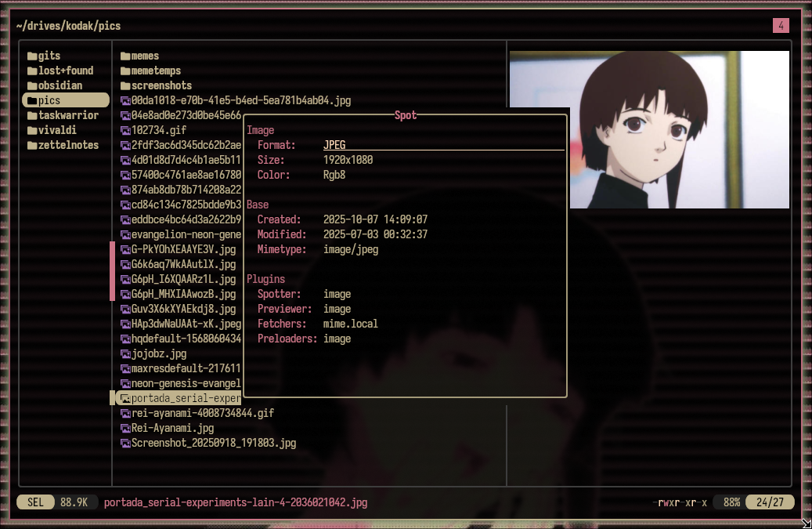Open the zettelnotes directory name
This screenshot has width=812, height=529.
68,145
